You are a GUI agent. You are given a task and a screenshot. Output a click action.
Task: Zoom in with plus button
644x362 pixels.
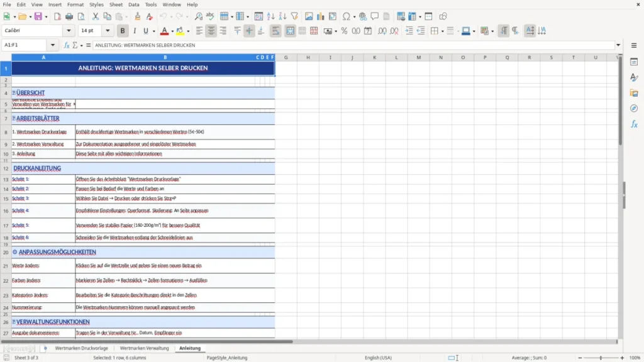coord(622,358)
